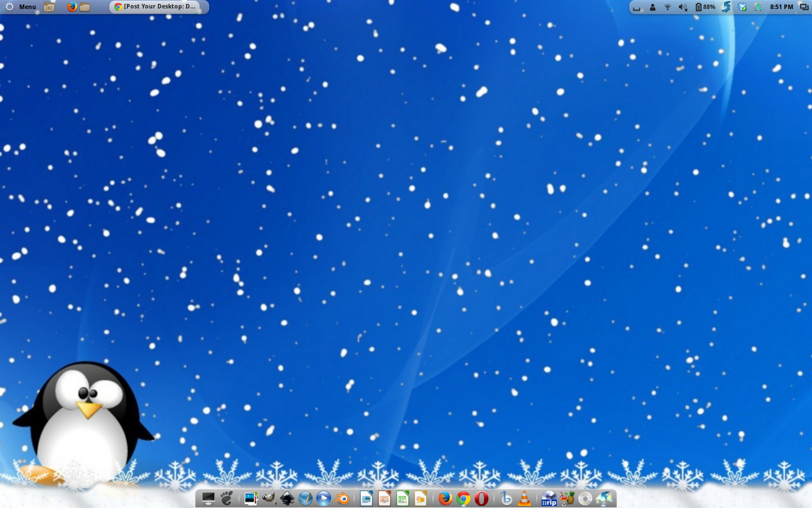812x508 pixels.
Task: Launch Firefox from the bottom dock
Action: tap(445, 498)
